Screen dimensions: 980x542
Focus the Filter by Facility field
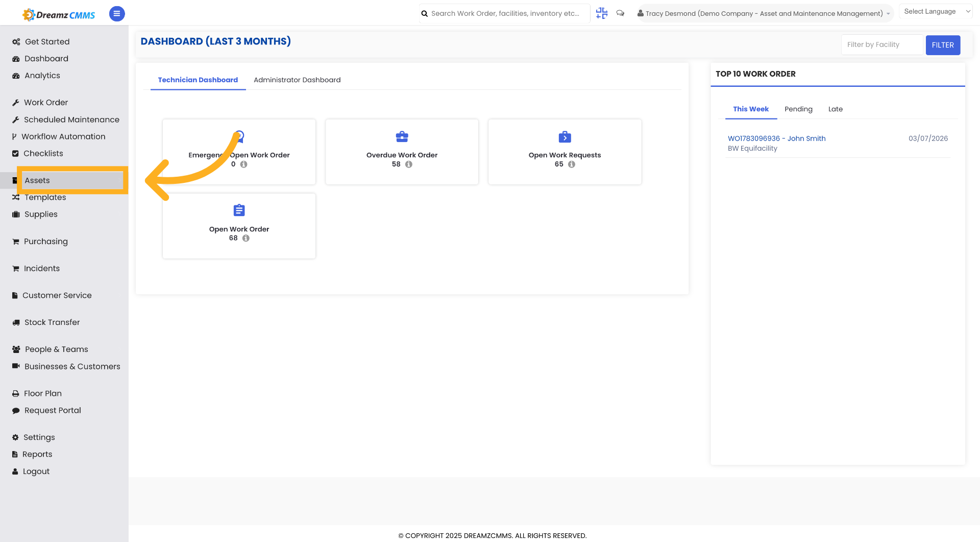point(883,44)
